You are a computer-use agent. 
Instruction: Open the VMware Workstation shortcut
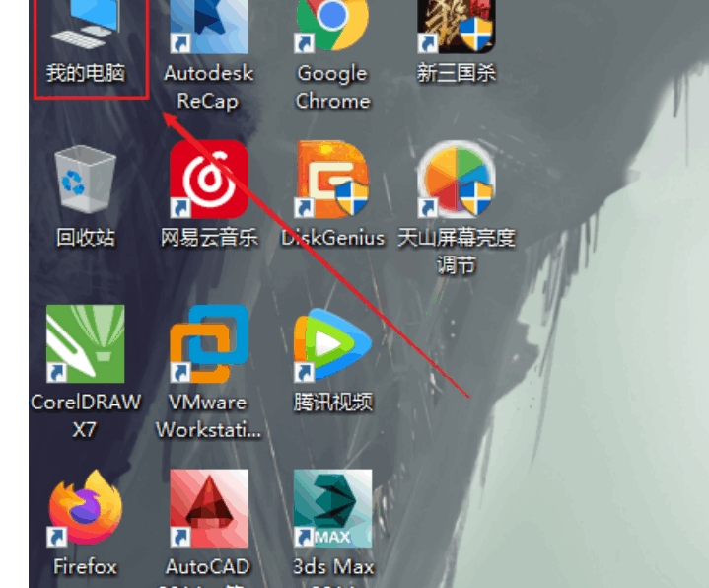[x=209, y=343]
